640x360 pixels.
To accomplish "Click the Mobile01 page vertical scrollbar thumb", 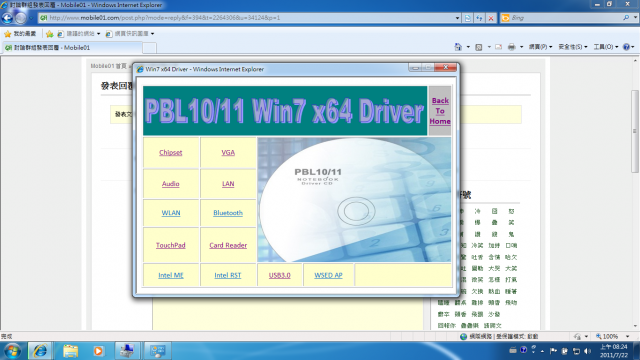I will tap(635, 131).
